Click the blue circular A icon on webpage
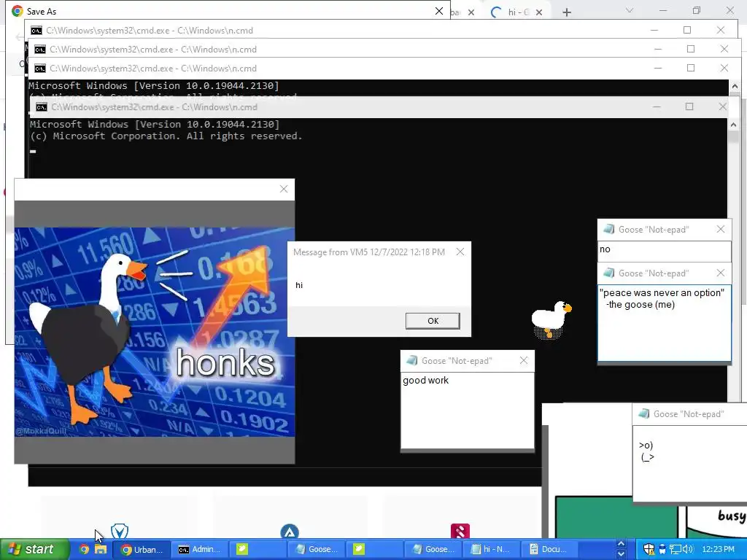Image resolution: width=747 pixels, height=560 pixels. pyautogui.click(x=290, y=532)
